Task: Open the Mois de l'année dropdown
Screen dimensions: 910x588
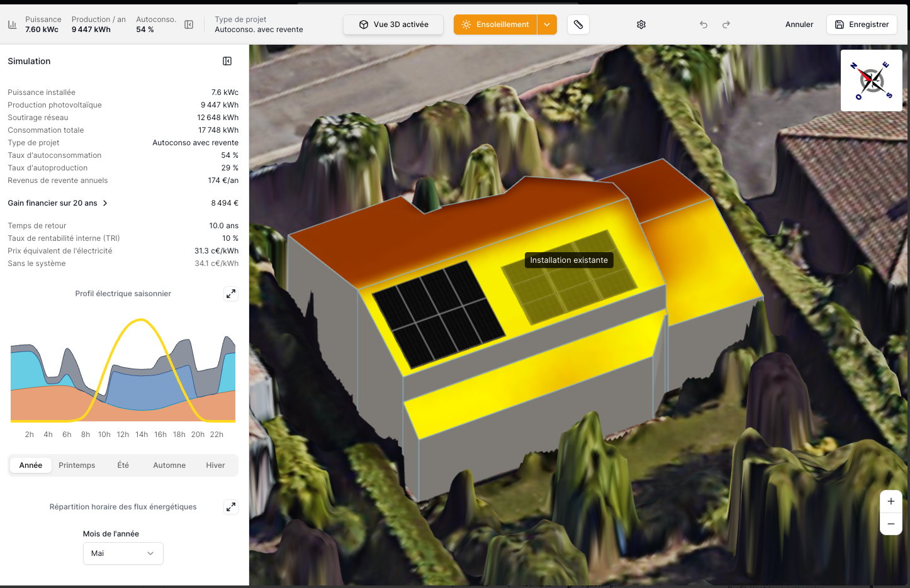Action: pos(123,553)
